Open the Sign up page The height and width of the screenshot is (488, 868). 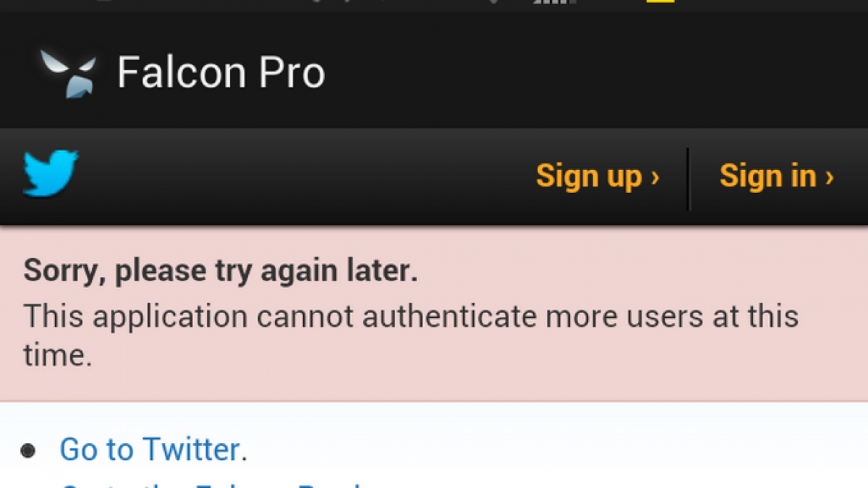(597, 177)
